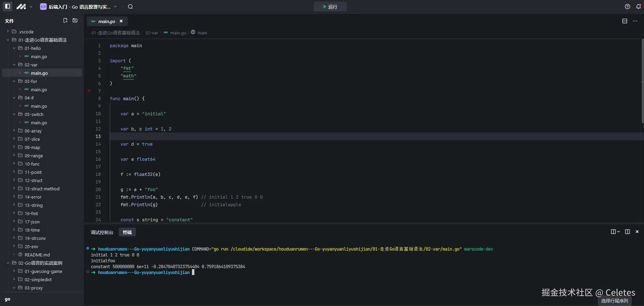Open the editor more options ellipsis

point(635,21)
